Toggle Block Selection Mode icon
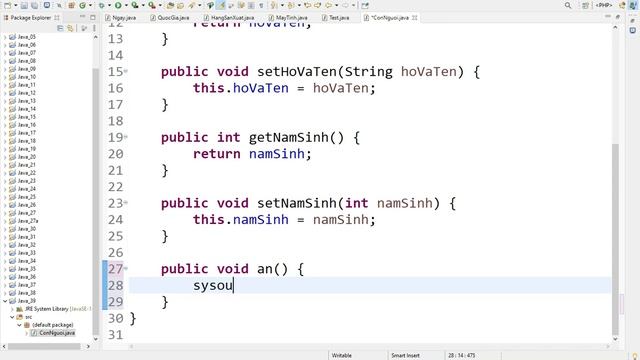 pyautogui.click(x=251, y=5)
